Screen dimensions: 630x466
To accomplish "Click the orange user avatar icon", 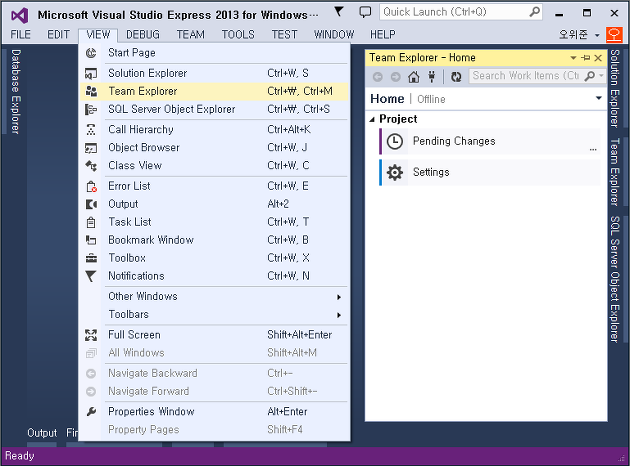I will [614, 35].
